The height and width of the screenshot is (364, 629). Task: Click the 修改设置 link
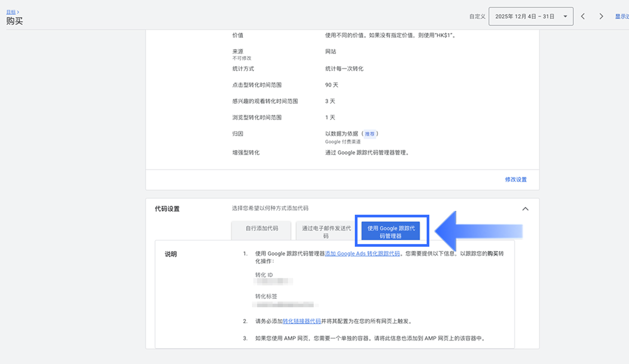(515, 179)
